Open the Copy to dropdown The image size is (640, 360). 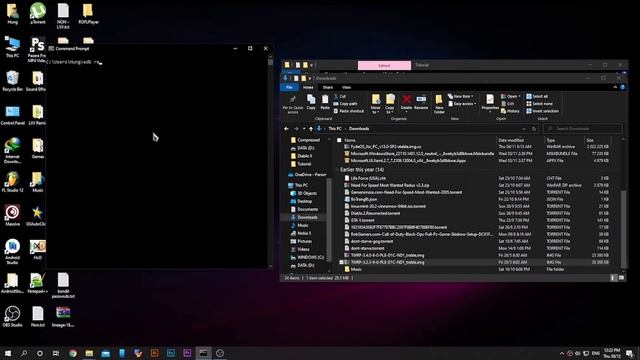point(390,104)
